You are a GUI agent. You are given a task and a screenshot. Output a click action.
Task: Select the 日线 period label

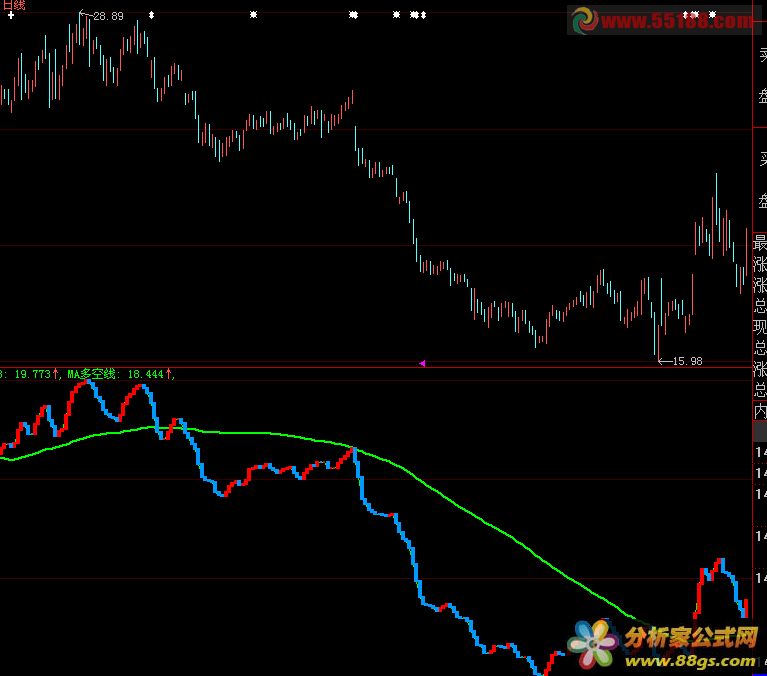[14, 5]
